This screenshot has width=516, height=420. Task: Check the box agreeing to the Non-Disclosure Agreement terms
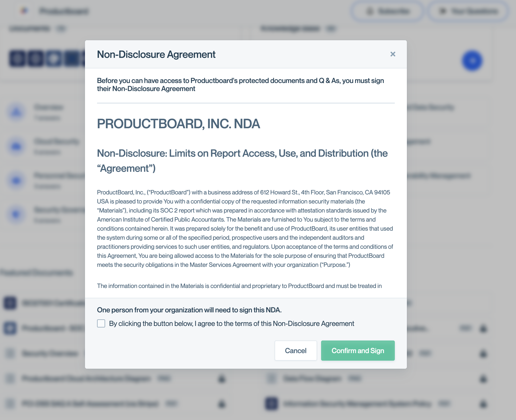[x=101, y=323]
